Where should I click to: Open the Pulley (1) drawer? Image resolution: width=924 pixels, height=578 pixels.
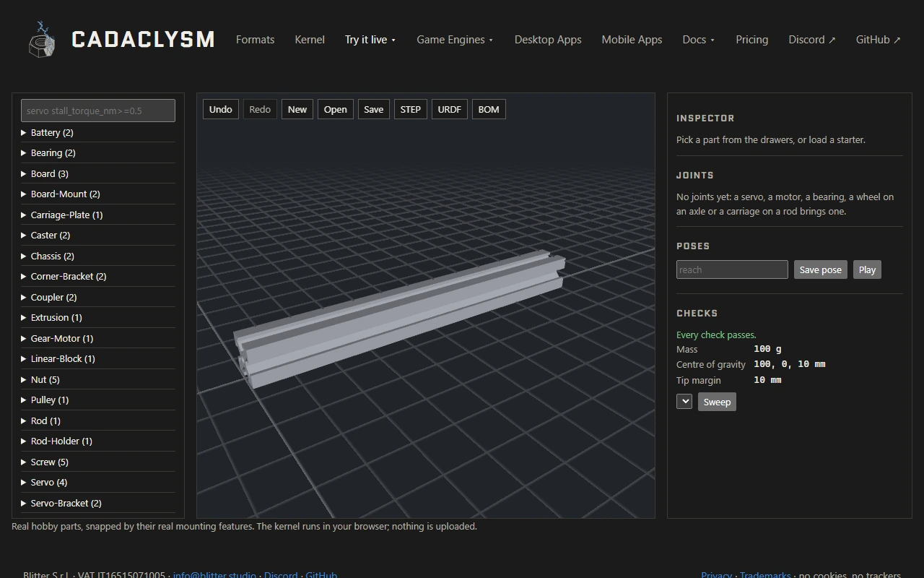98,400
